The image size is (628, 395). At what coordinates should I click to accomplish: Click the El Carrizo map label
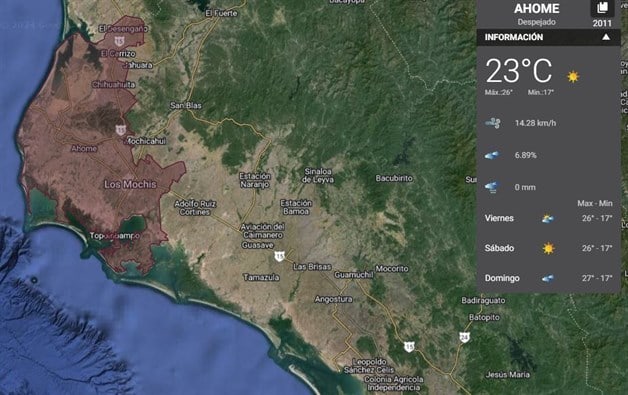[x=118, y=54]
